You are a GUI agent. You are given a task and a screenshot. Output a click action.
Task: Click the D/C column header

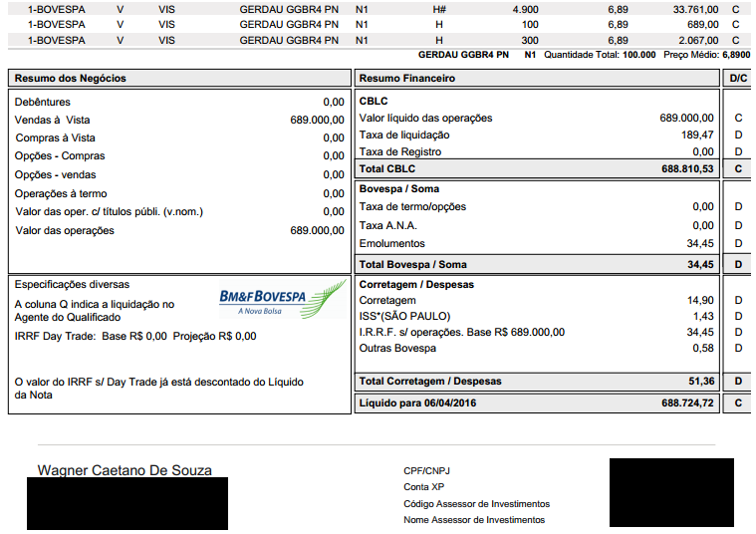pos(738,78)
